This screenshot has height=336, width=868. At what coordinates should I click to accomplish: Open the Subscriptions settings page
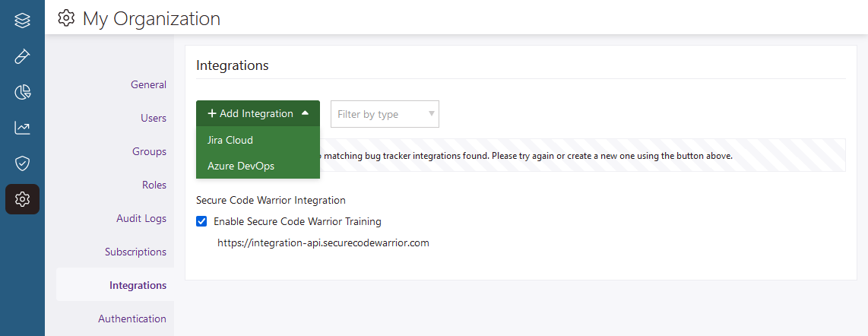tap(135, 252)
